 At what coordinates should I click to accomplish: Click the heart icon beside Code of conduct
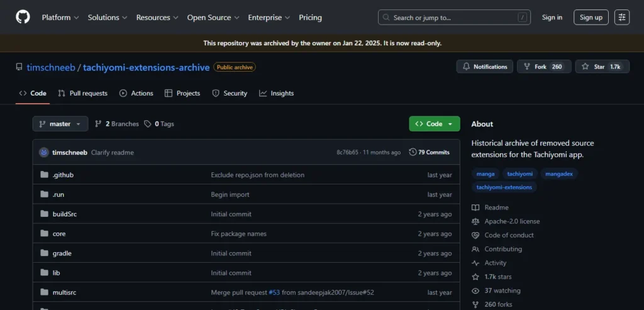[x=475, y=235]
